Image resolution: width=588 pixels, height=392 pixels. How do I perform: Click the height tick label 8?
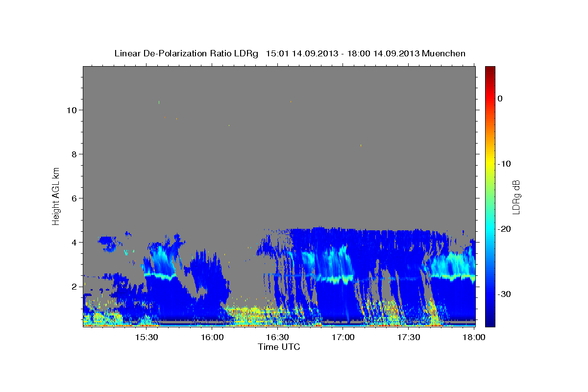coord(75,154)
